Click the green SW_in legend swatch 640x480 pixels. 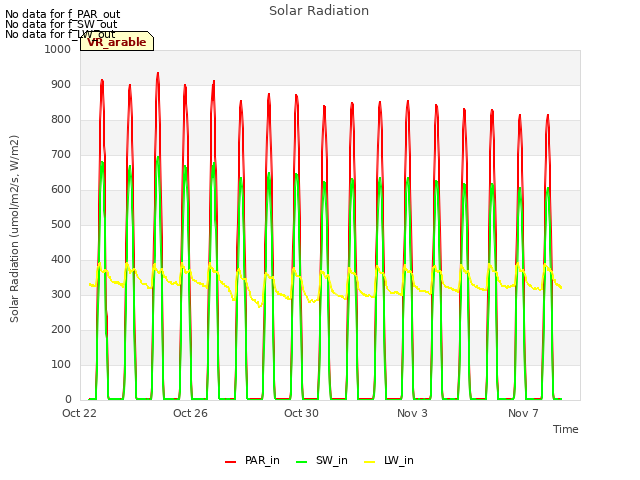[301, 462]
